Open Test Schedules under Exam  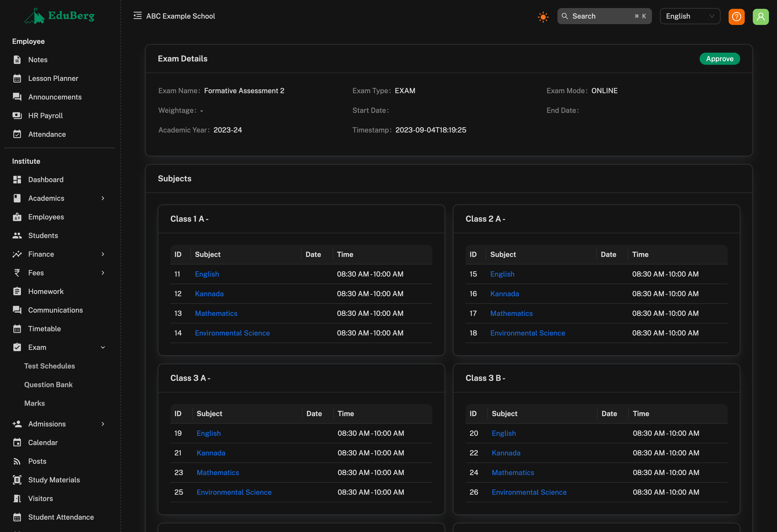pyautogui.click(x=49, y=366)
